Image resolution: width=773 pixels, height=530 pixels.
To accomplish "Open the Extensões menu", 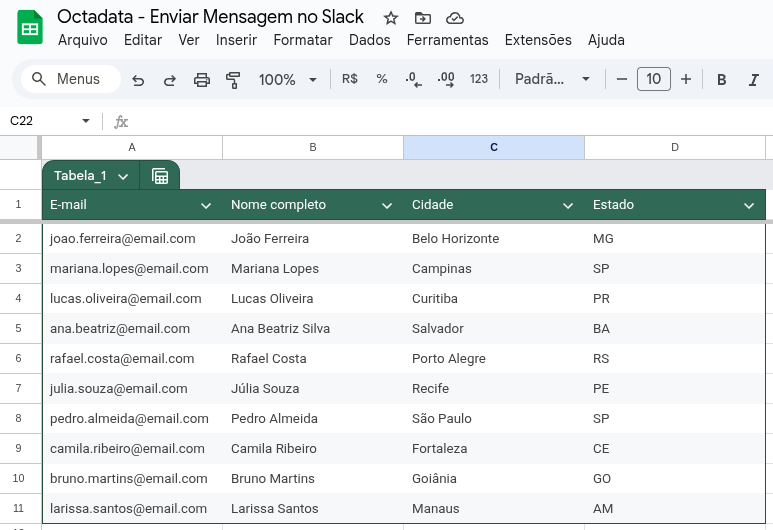I will coord(538,40).
